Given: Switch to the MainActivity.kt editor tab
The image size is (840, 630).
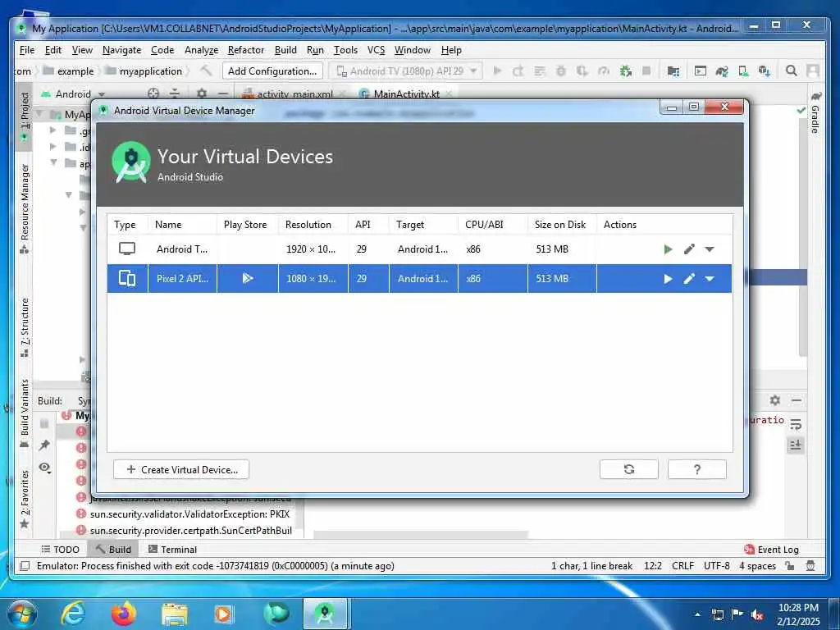Looking at the screenshot, I should [x=406, y=94].
